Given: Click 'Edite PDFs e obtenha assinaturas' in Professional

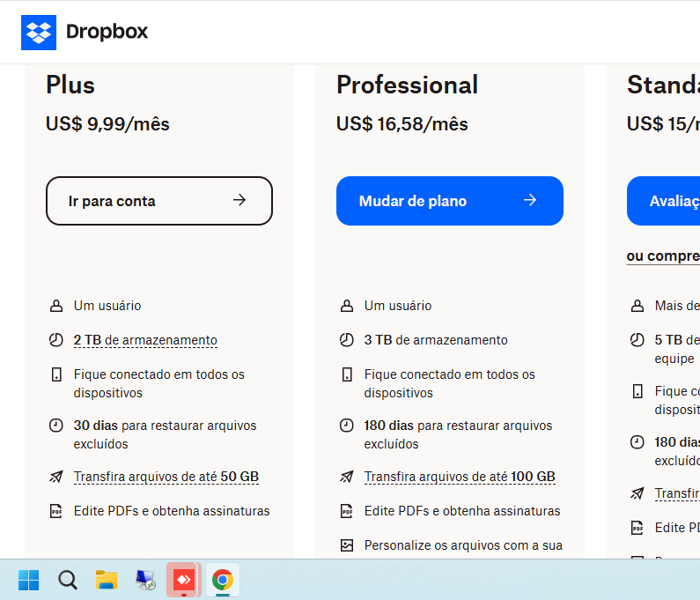Looking at the screenshot, I should (x=462, y=511).
